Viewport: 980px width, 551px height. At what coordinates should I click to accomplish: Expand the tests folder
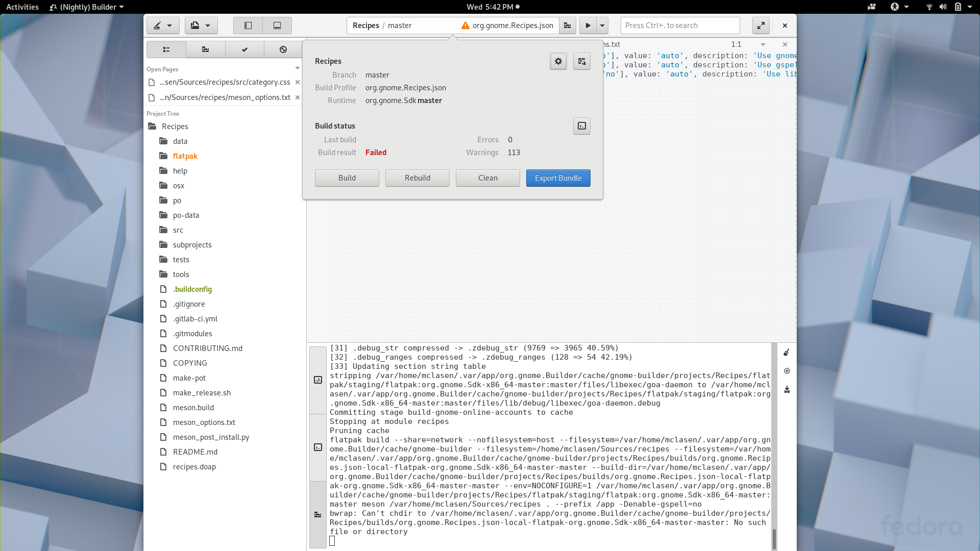(181, 260)
